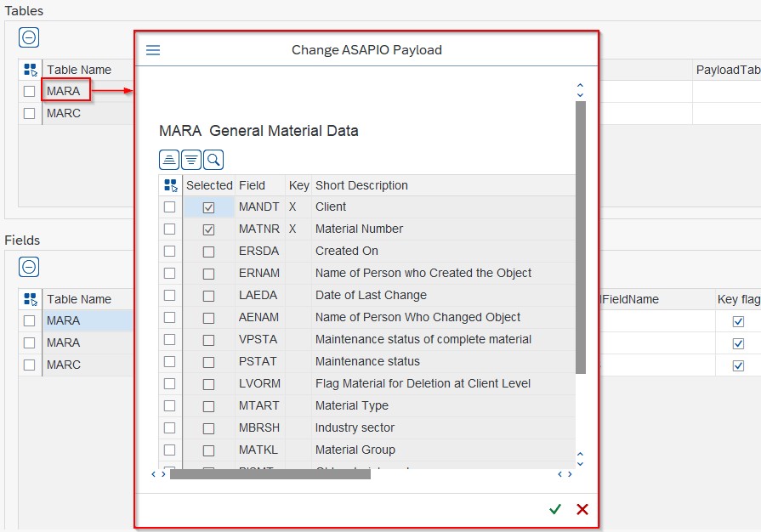This screenshot has width=761, height=532.
Task: Click the green checkmark confirm icon
Action: click(x=555, y=509)
